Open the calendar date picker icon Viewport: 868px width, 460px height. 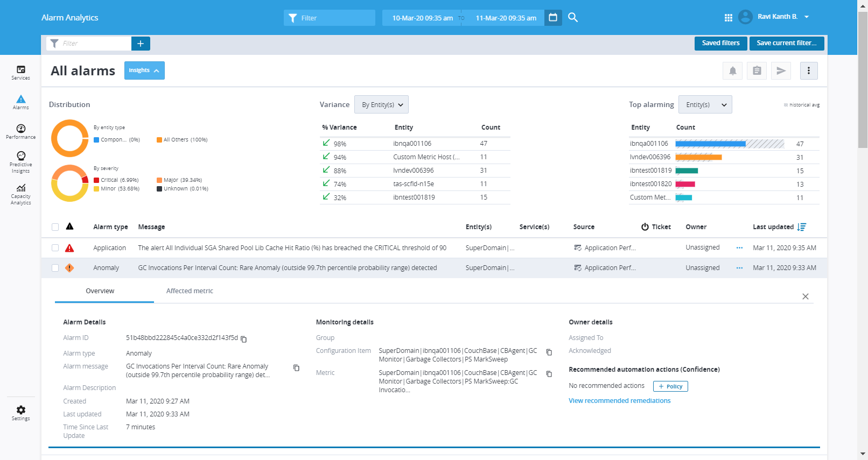coord(553,18)
